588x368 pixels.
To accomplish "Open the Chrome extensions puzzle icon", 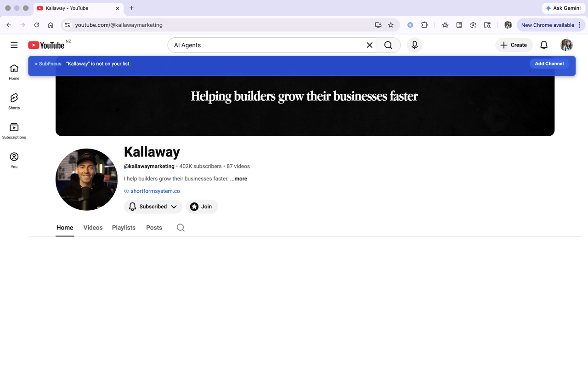I will (424, 25).
